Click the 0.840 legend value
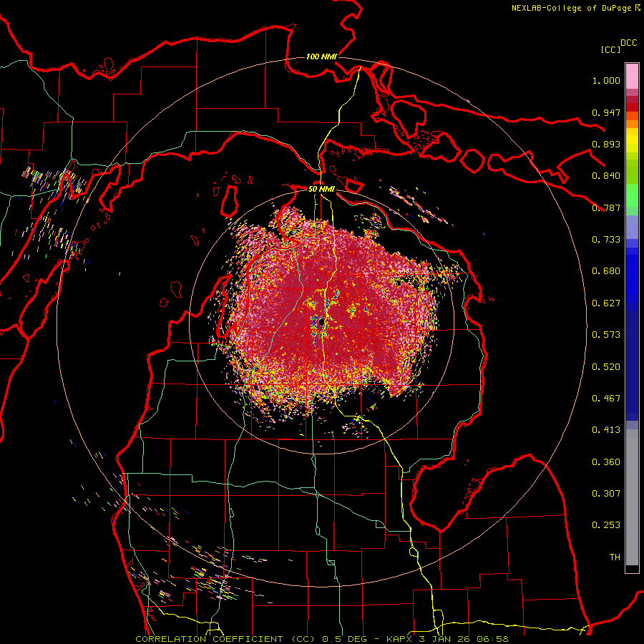The width and height of the screenshot is (644, 644). (606, 176)
